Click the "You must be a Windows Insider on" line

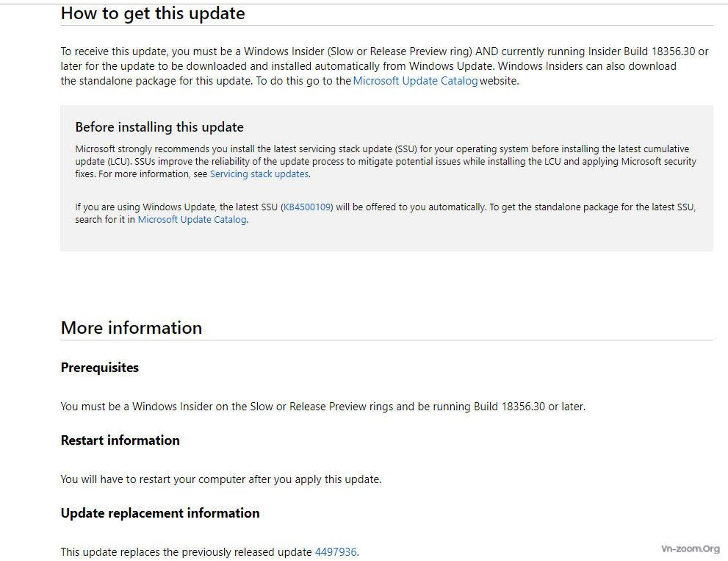click(323, 407)
